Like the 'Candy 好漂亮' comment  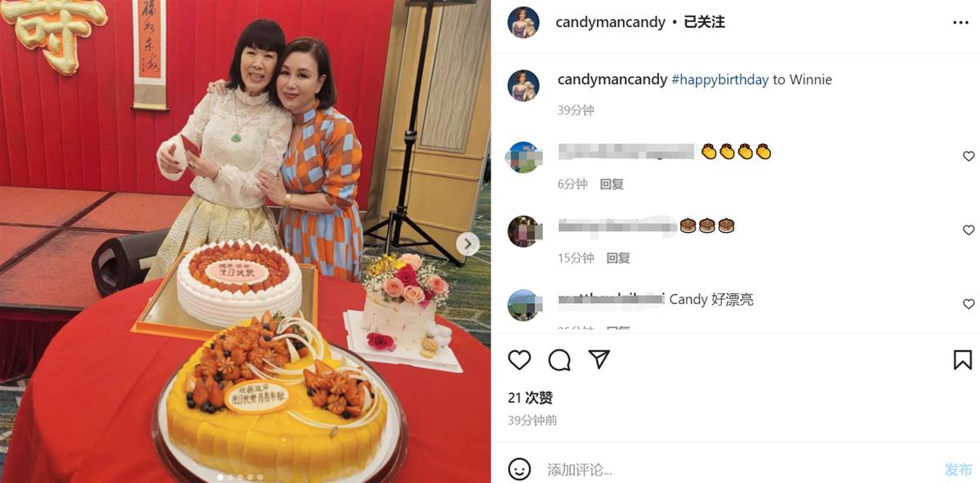click(969, 304)
